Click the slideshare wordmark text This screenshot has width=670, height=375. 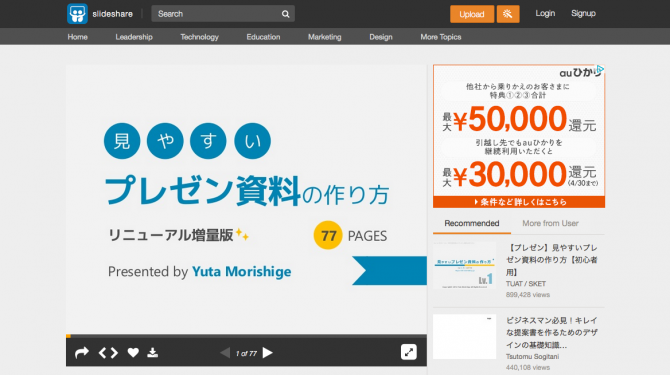click(x=112, y=14)
